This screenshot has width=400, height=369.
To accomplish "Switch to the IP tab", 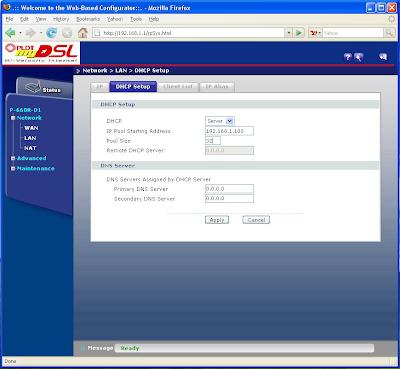I will point(100,87).
